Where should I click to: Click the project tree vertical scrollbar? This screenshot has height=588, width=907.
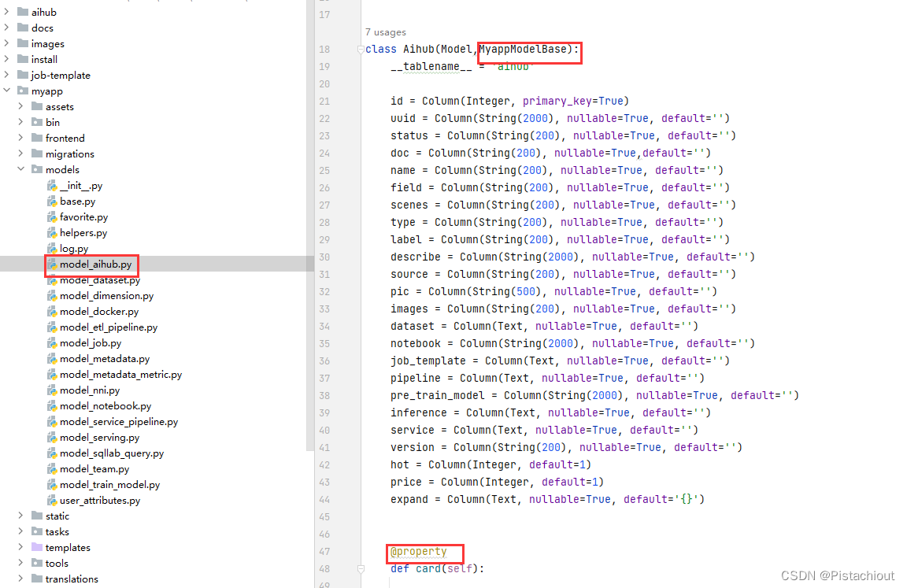309,225
